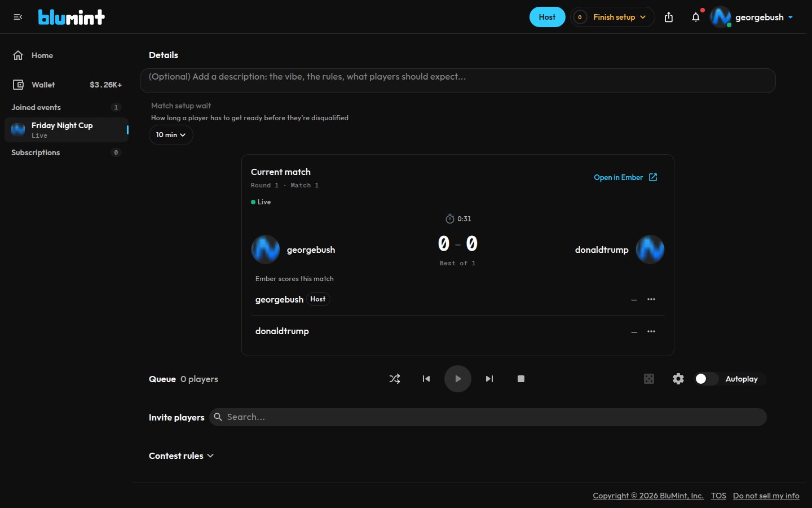Image resolution: width=812 pixels, height=508 pixels.
Task: Collapse the sidebar menu icon
Action: coord(18,17)
